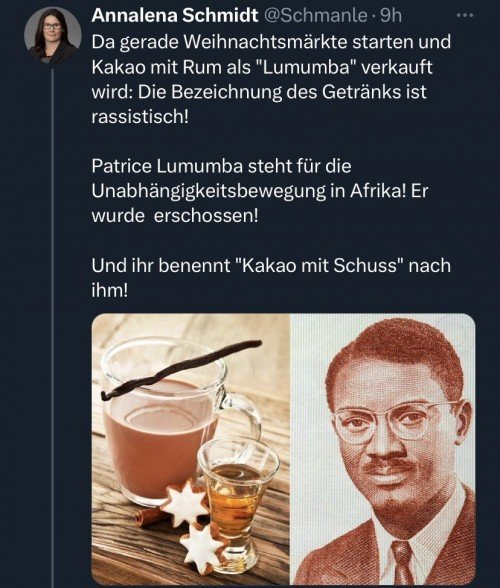Open Annalena Schmidt's profile avatar
The width and height of the screenshot is (500, 588).
[x=53, y=35]
